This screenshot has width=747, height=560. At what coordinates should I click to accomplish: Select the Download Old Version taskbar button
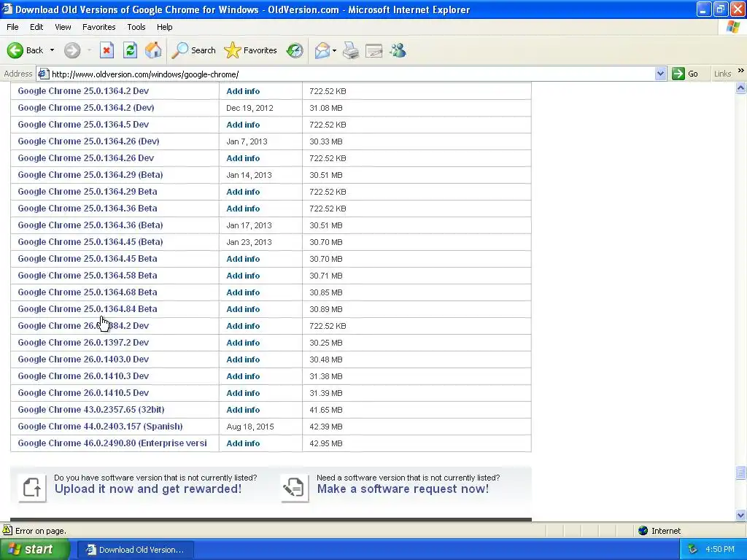(x=135, y=550)
